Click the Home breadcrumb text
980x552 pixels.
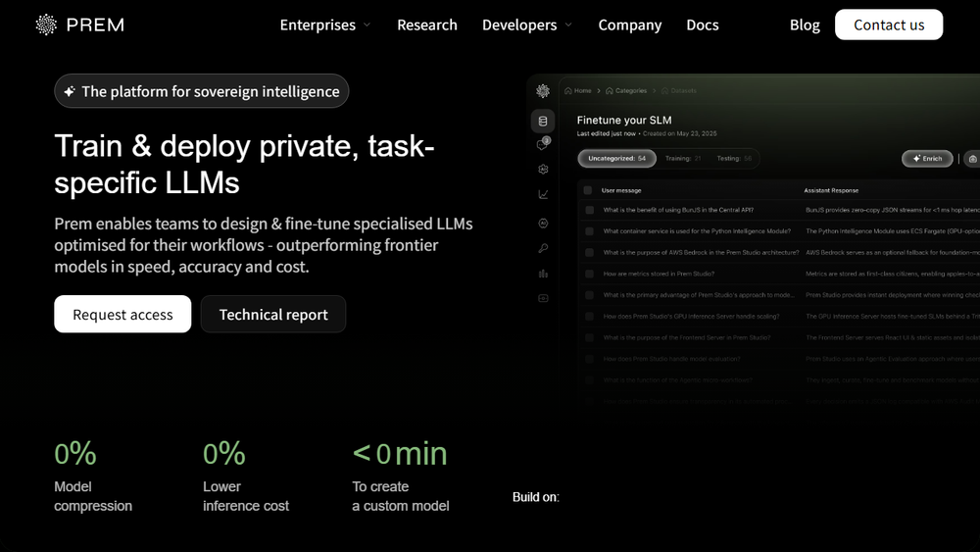(x=582, y=90)
